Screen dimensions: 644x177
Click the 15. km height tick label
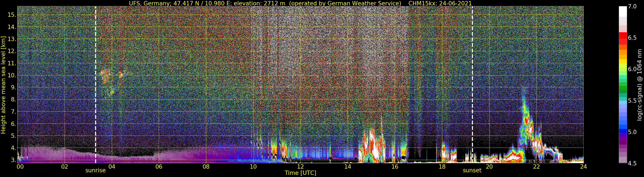tap(12, 15)
